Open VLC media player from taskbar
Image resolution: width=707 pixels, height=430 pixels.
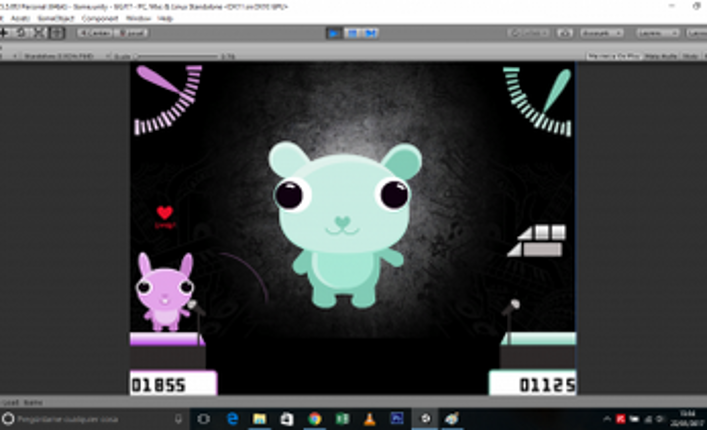pos(370,419)
